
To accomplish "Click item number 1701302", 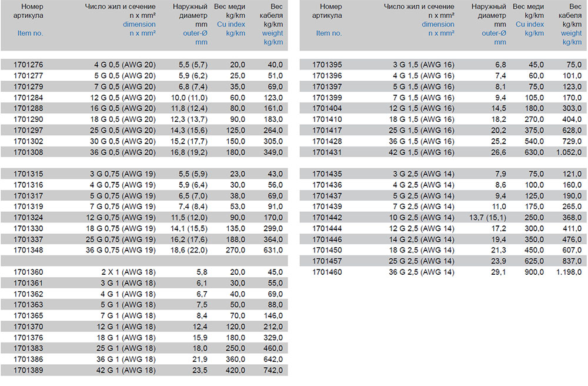I will click(x=28, y=141).
